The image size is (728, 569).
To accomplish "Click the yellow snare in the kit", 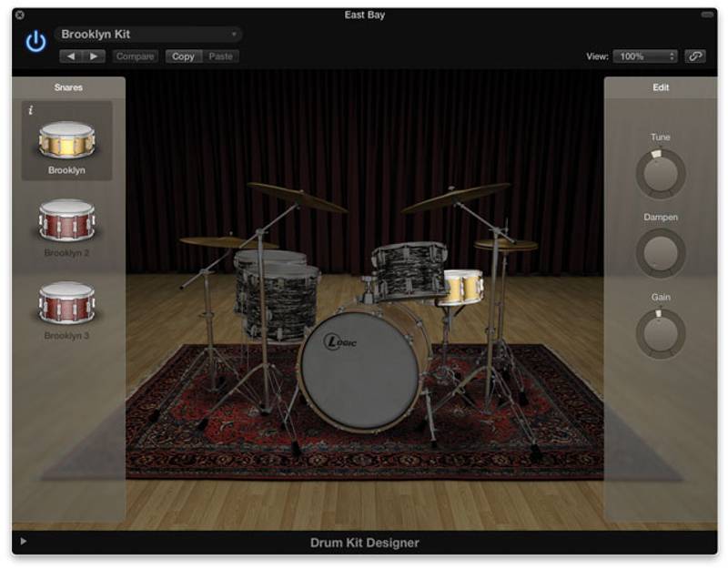I will coord(460,287).
